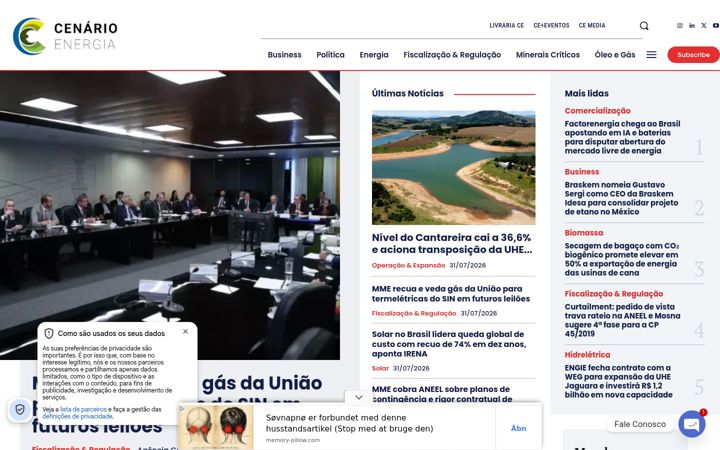Image resolution: width=720 pixels, height=450 pixels.
Task: Open the Søvnapnø ad text
Action: click(349, 423)
